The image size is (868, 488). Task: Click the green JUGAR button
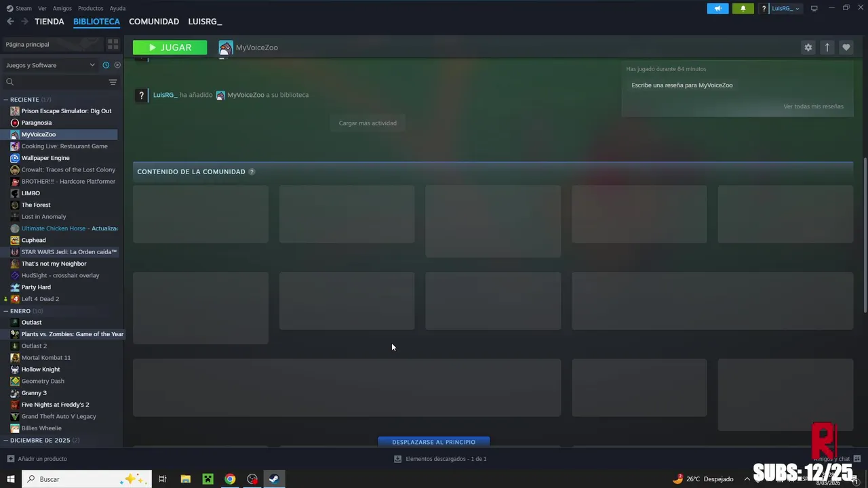(x=170, y=47)
